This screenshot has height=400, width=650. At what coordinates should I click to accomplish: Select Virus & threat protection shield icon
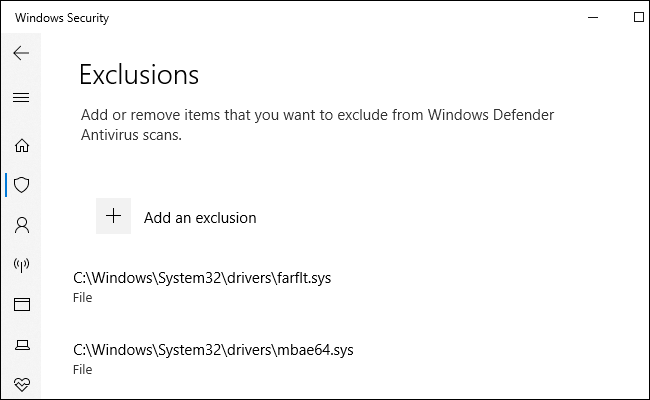21,185
